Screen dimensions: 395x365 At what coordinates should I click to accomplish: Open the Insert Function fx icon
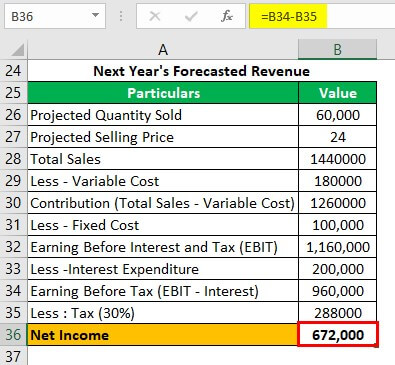tap(227, 16)
